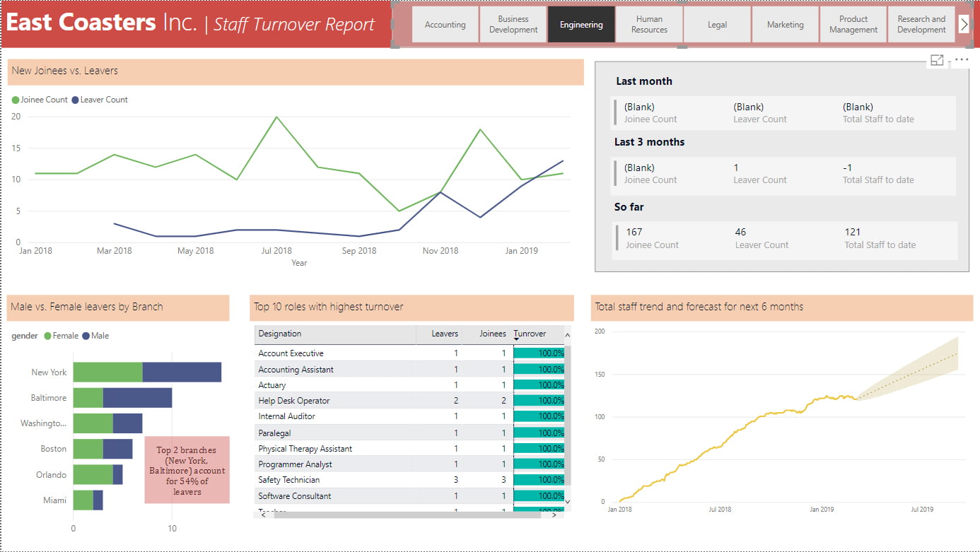Click the Safety Technician turnover bar

pyautogui.click(x=539, y=480)
